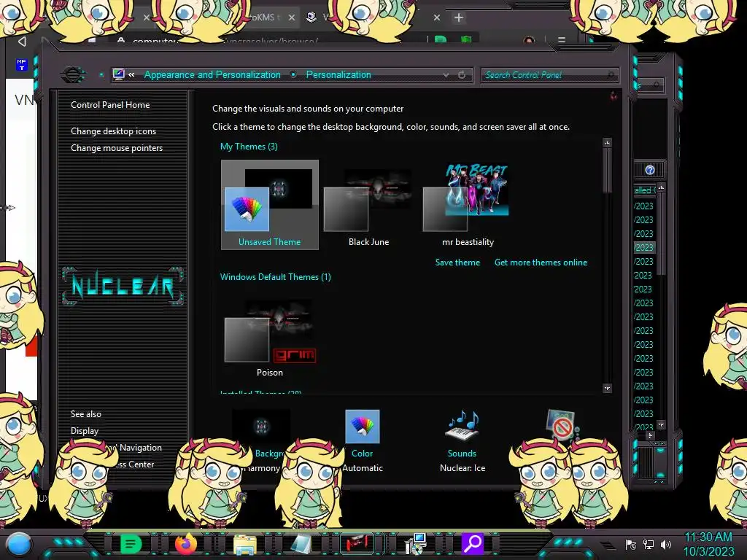Open the Display link under See also
747x560 pixels.
(x=85, y=431)
